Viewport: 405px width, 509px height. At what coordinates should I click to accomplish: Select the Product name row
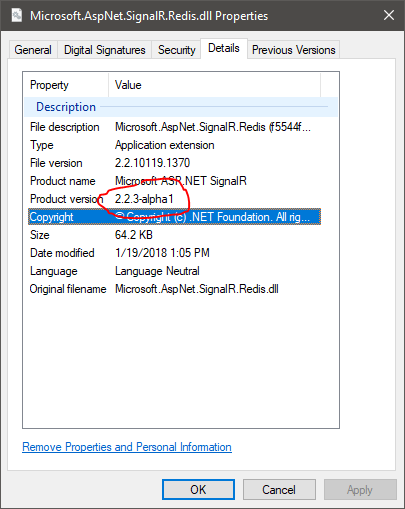point(174,181)
